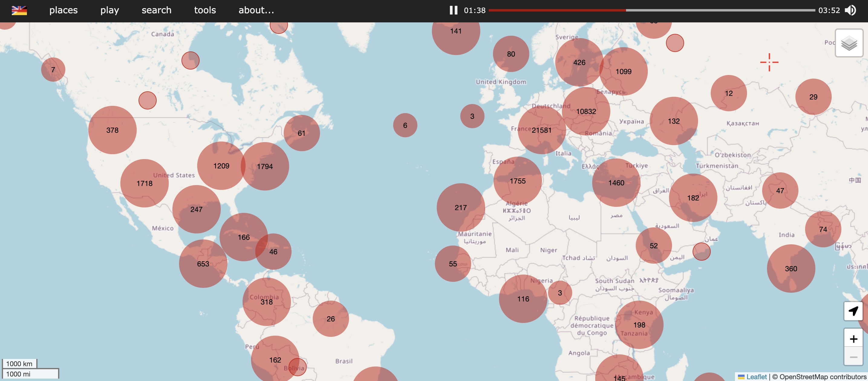Open the search menu
This screenshot has height=381, width=868.
click(x=156, y=11)
